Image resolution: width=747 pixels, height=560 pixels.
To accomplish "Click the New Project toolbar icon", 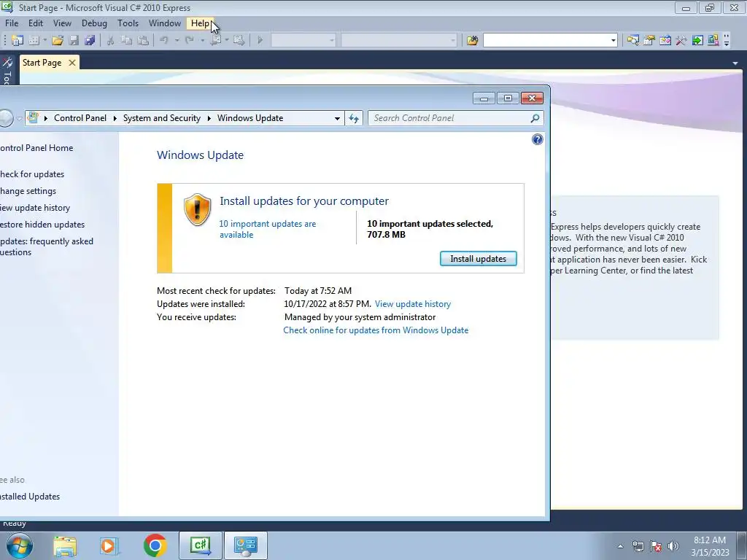I will pyautogui.click(x=18, y=41).
